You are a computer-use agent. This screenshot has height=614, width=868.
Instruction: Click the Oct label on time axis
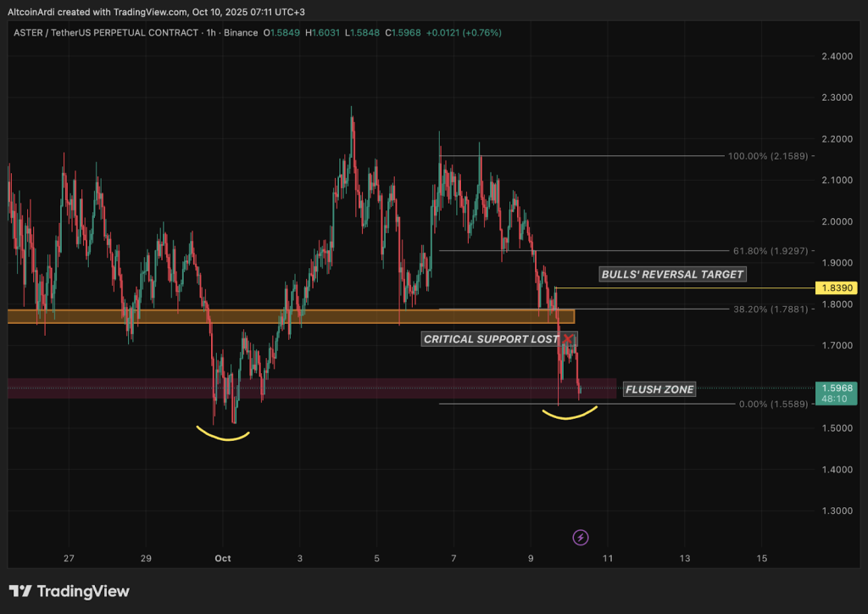click(223, 559)
